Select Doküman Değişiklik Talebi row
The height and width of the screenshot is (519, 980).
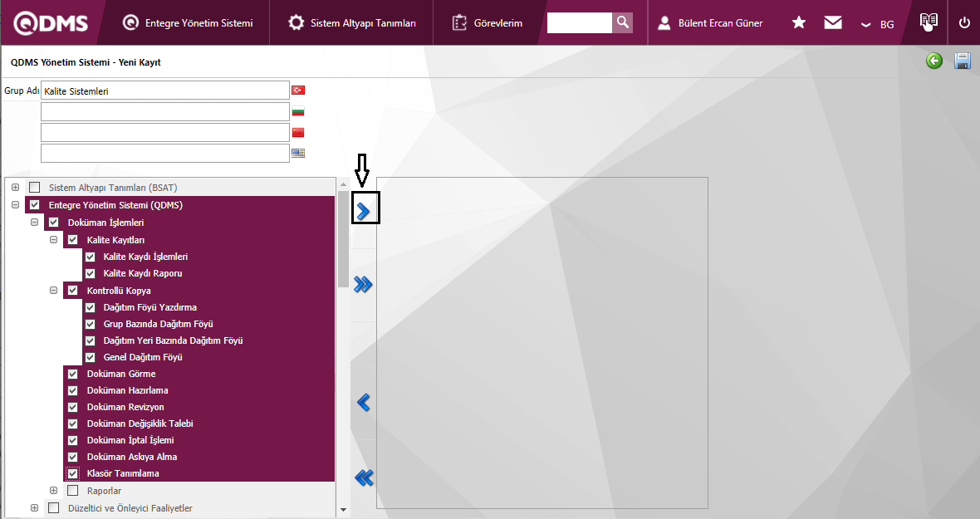click(199, 424)
